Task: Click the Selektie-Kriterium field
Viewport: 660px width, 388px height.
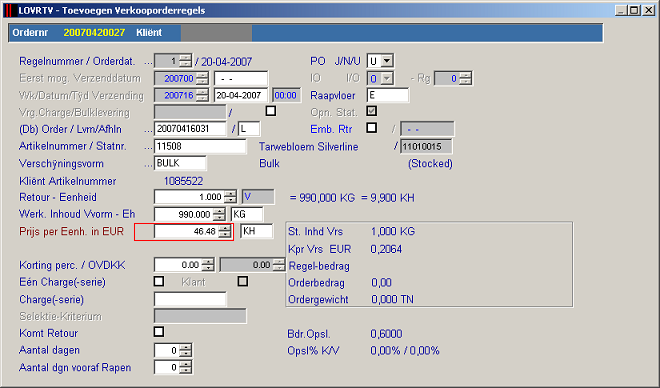Action: click(x=200, y=316)
